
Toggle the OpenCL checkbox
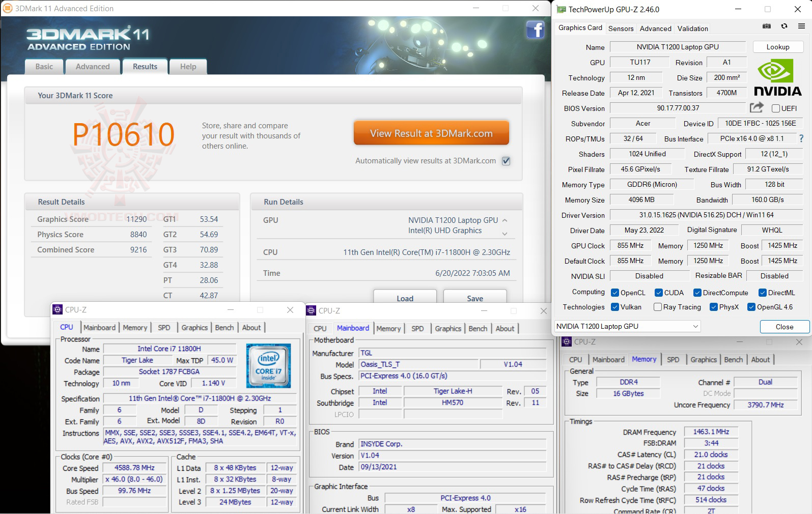click(615, 293)
